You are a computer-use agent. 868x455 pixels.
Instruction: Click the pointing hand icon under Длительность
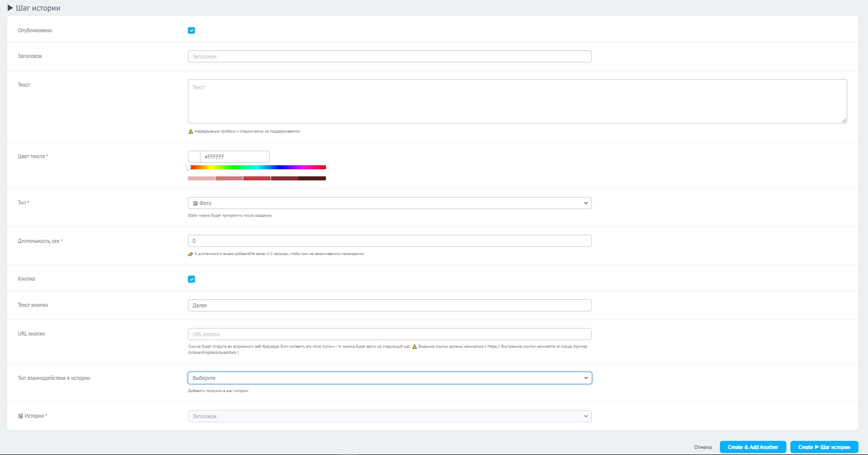(x=190, y=254)
